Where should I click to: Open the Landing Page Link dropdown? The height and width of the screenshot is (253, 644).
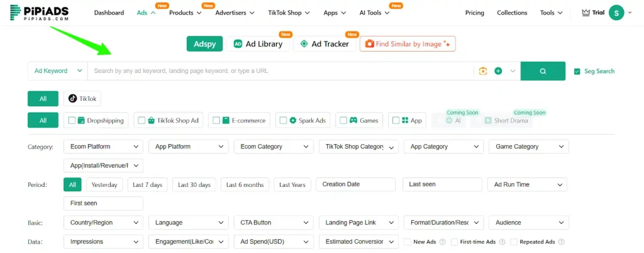(358, 223)
